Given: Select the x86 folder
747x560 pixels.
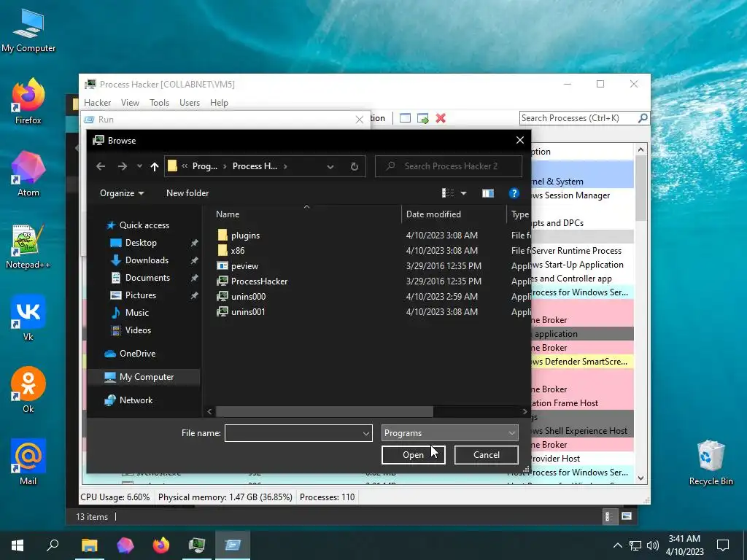Looking at the screenshot, I should click(237, 251).
